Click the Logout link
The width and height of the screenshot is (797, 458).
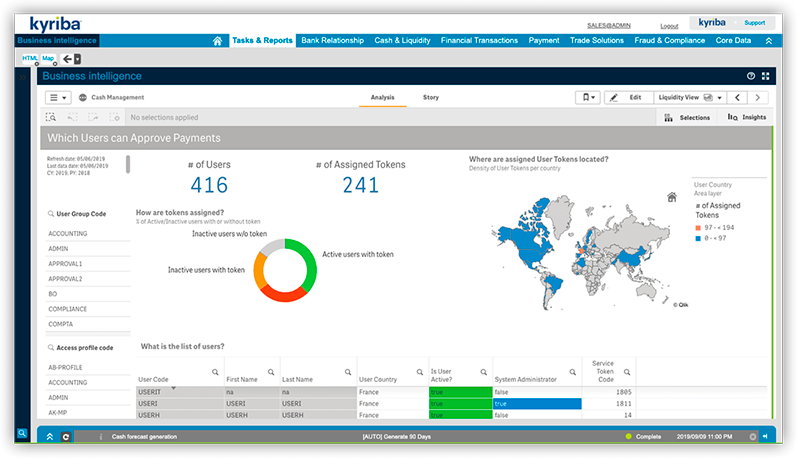[669, 26]
